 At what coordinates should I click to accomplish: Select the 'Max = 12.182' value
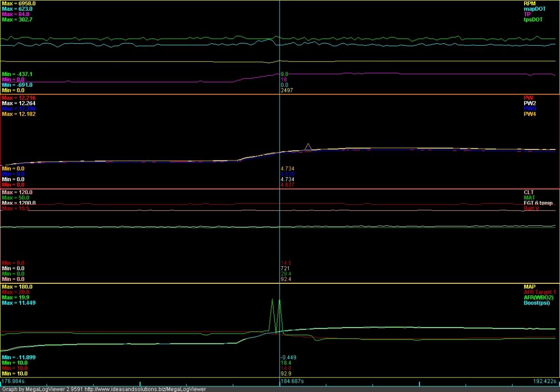coord(19,114)
